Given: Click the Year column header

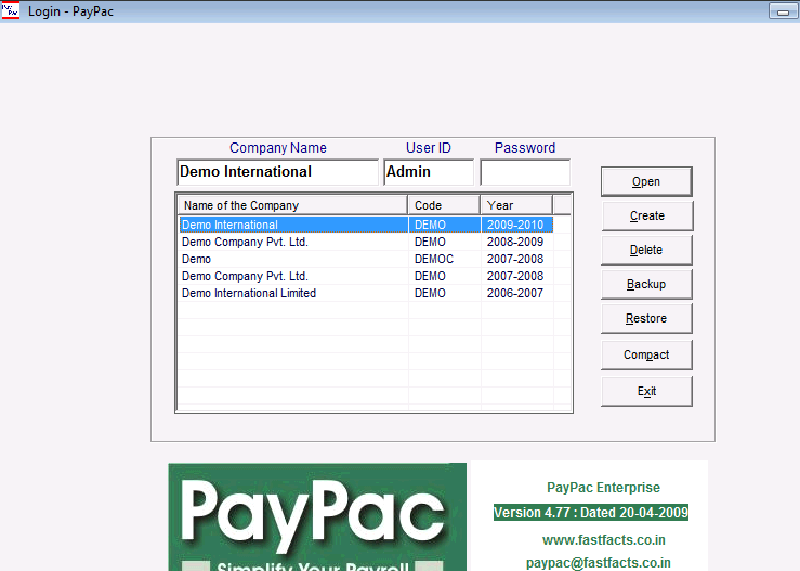Looking at the screenshot, I should coord(516,205).
